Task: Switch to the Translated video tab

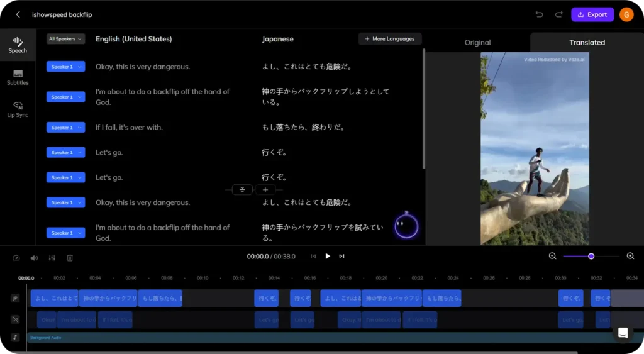Action: [587, 42]
